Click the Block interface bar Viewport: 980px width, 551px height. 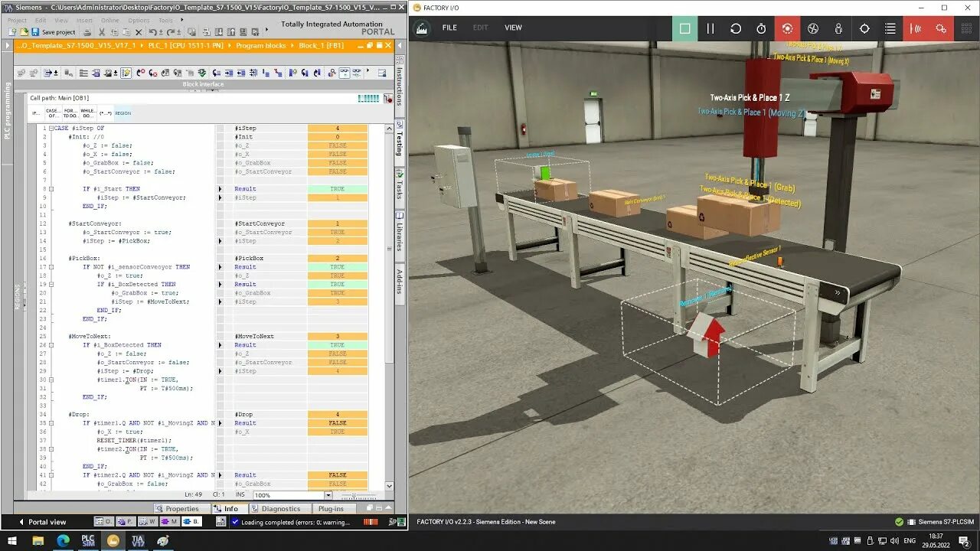(x=203, y=84)
